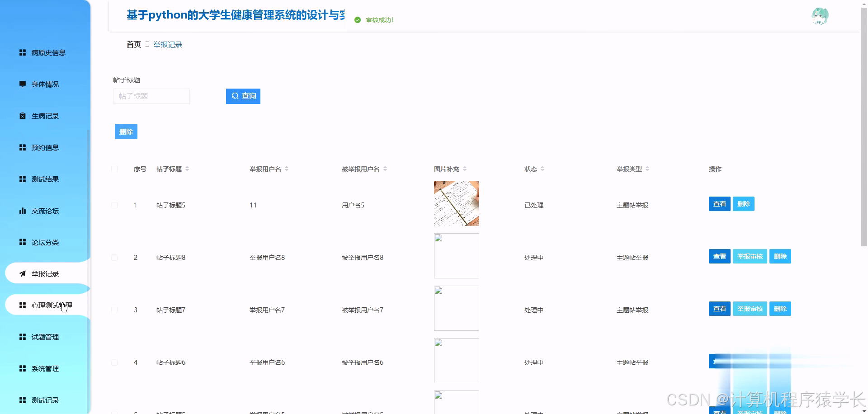Click the 举报记录 breadcrumb link
Screen dimensions: 868x414
(x=168, y=44)
